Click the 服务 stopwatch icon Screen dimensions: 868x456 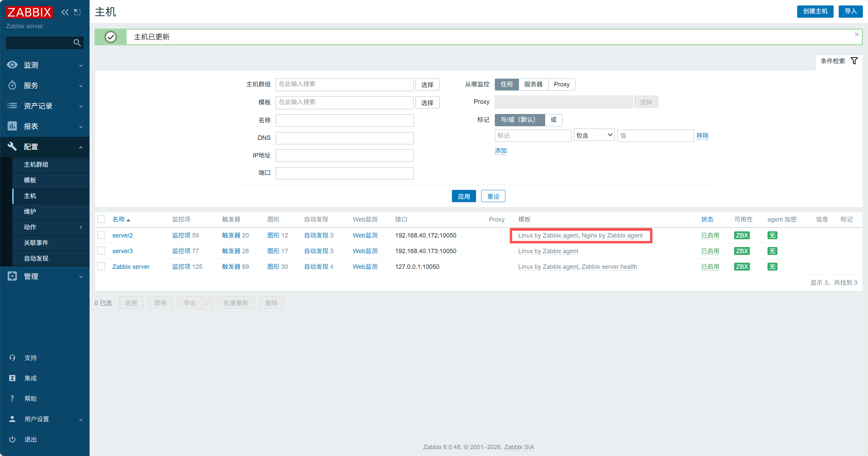point(12,85)
